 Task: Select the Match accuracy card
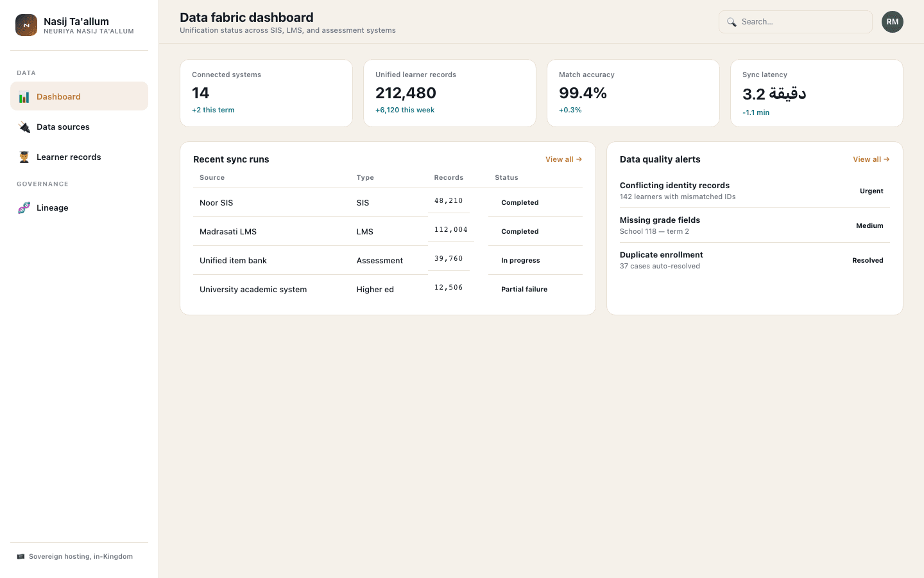tap(633, 93)
